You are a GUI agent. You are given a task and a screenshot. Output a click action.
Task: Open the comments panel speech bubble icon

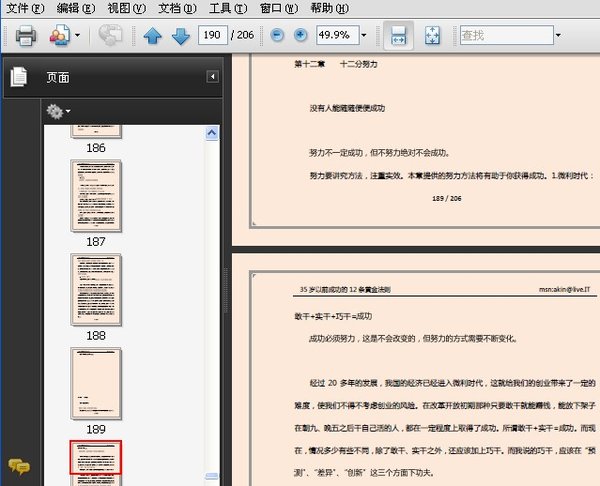(x=19, y=466)
